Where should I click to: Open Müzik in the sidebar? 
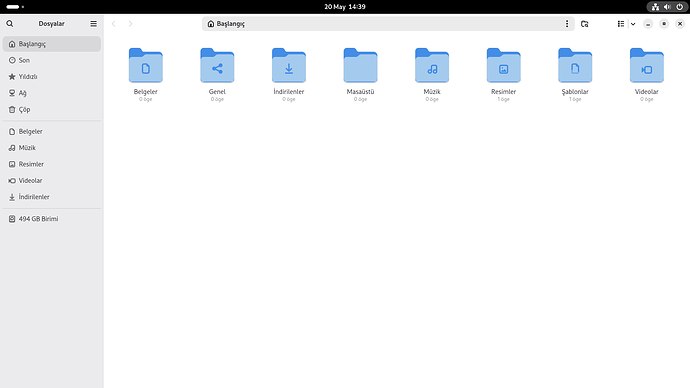52,148
